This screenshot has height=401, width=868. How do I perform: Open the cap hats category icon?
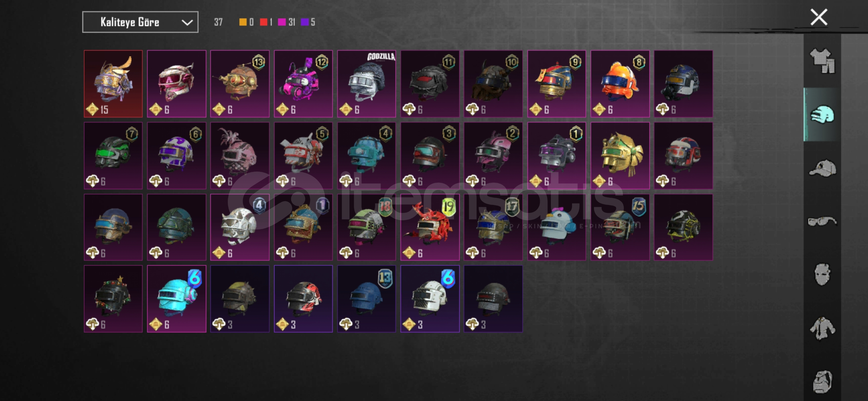click(x=822, y=168)
